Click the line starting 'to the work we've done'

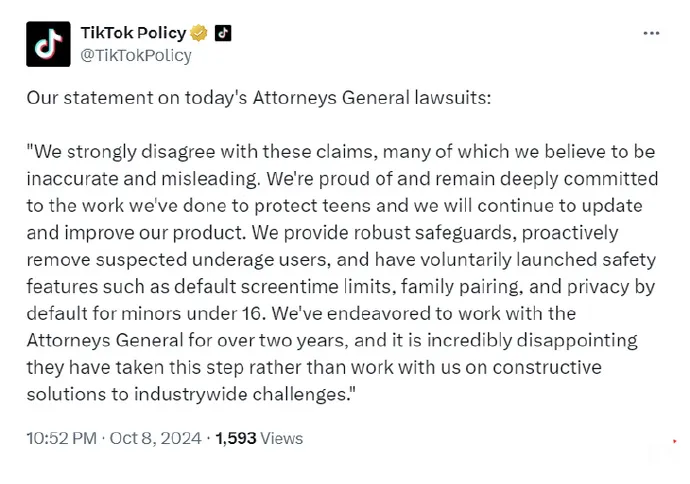point(334,205)
